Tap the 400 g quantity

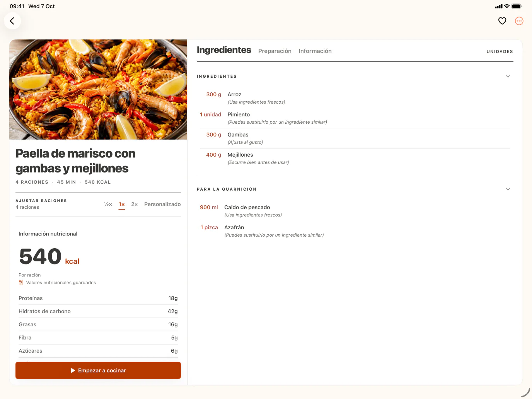[214, 155]
